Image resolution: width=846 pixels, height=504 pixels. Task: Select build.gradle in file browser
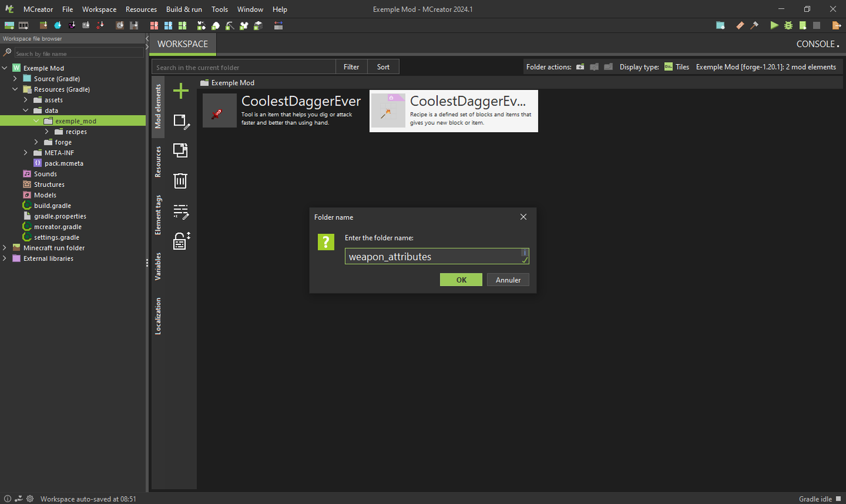click(x=52, y=205)
